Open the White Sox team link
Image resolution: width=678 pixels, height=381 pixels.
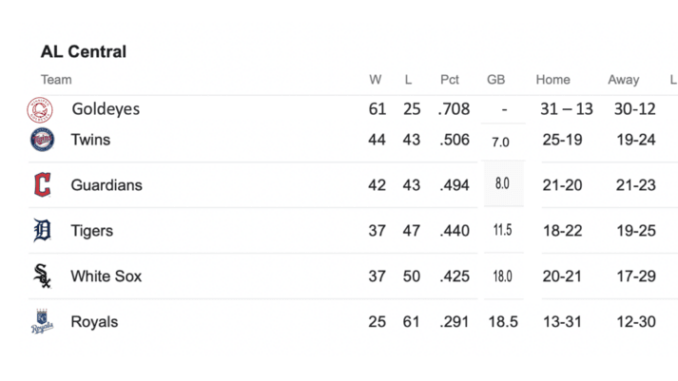[106, 276]
